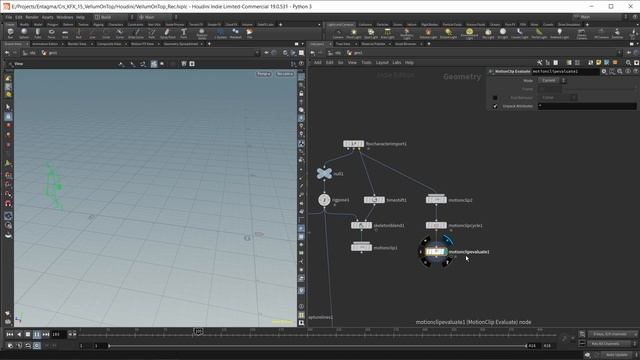Add a Camera from the shelf
The width and height of the screenshot is (640, 360).
(338, 33)
